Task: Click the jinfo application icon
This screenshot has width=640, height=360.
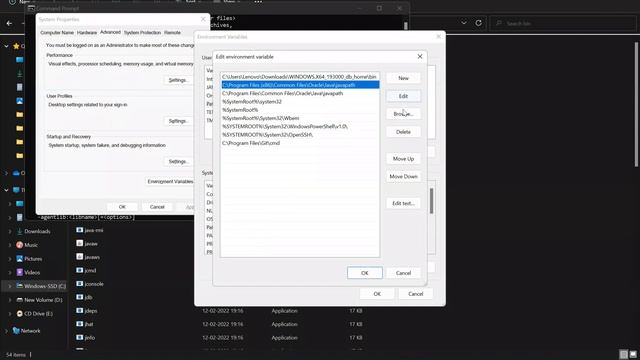Action: point(80,338)
